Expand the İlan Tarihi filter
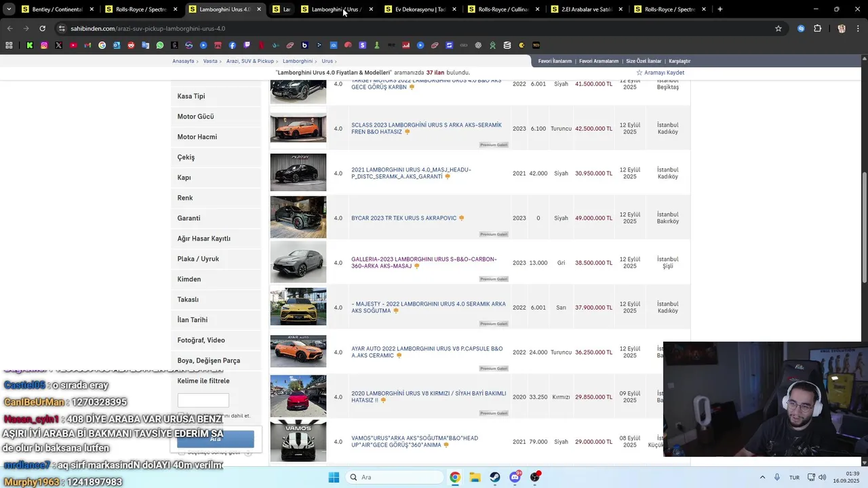The width and height of the screenshot is (868, 488). [216, 320]
